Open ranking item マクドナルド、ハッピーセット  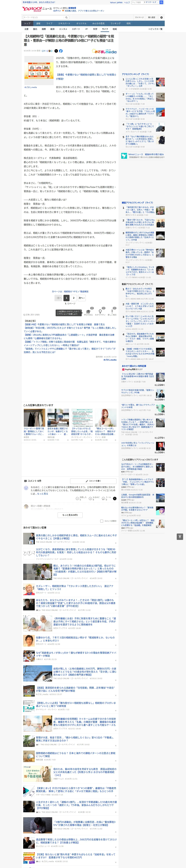tap(140, 113)
